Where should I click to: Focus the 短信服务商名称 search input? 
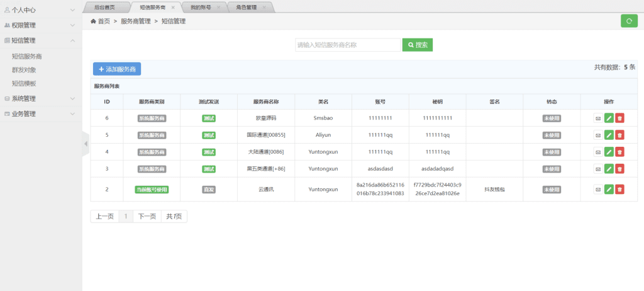pyautogui.click(x=348, y=45)
